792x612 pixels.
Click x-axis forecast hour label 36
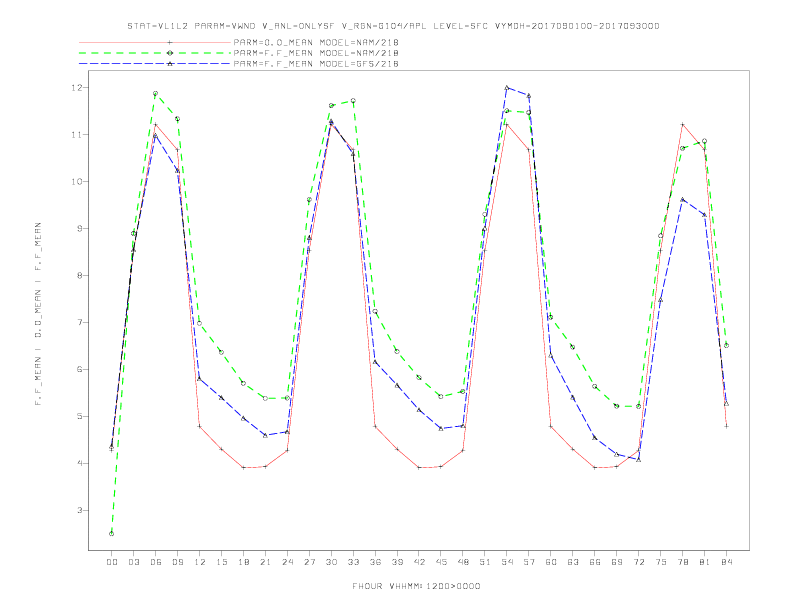375,562
